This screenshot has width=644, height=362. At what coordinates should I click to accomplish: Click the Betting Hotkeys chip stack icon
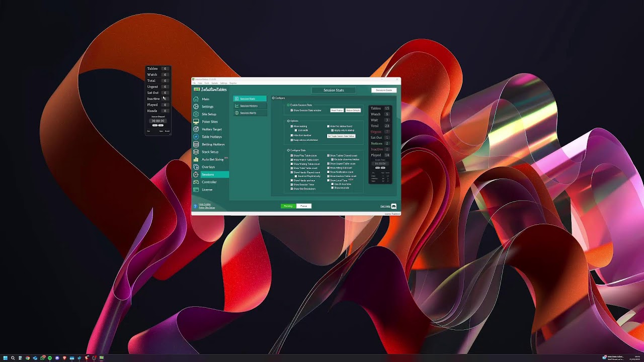tap(196, 144)
